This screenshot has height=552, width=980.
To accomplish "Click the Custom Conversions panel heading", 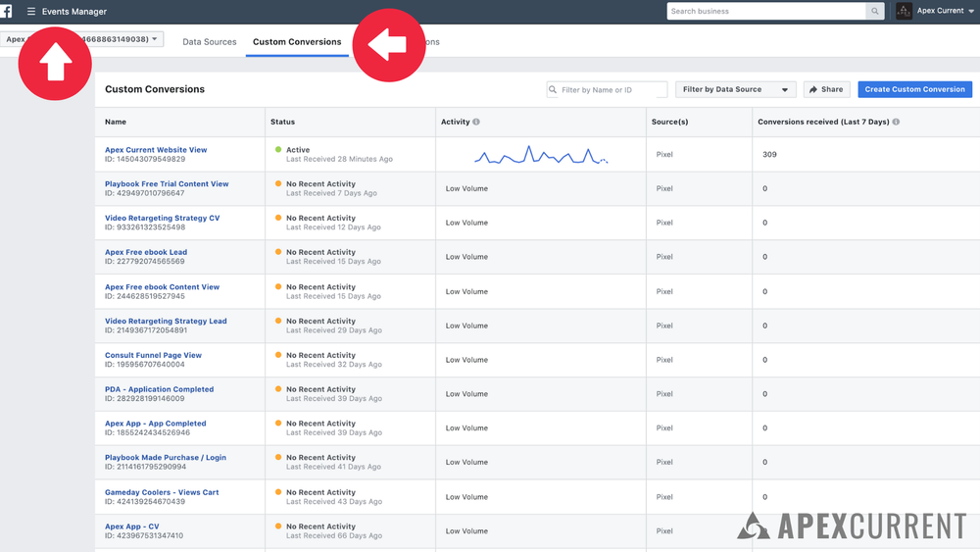I will click(155, 89).
